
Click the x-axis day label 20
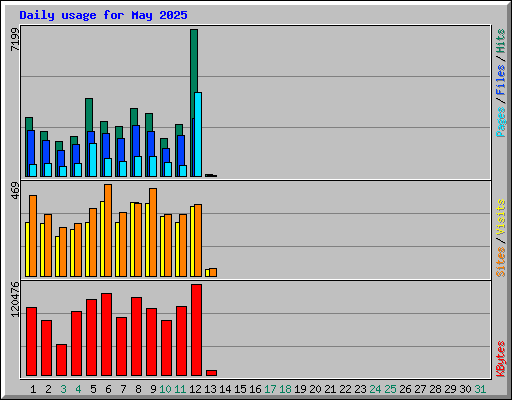[x=315, y=389]
